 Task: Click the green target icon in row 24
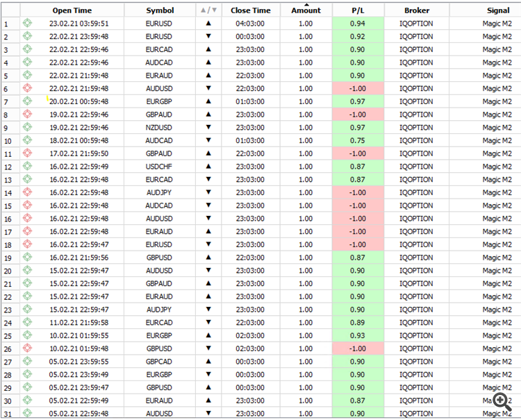coord(27,322)
